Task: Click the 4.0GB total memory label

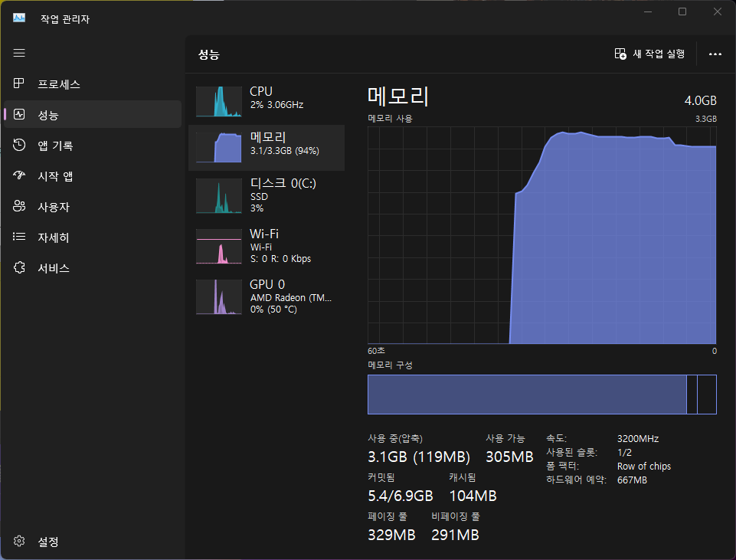Action: (x=700, y=100)
